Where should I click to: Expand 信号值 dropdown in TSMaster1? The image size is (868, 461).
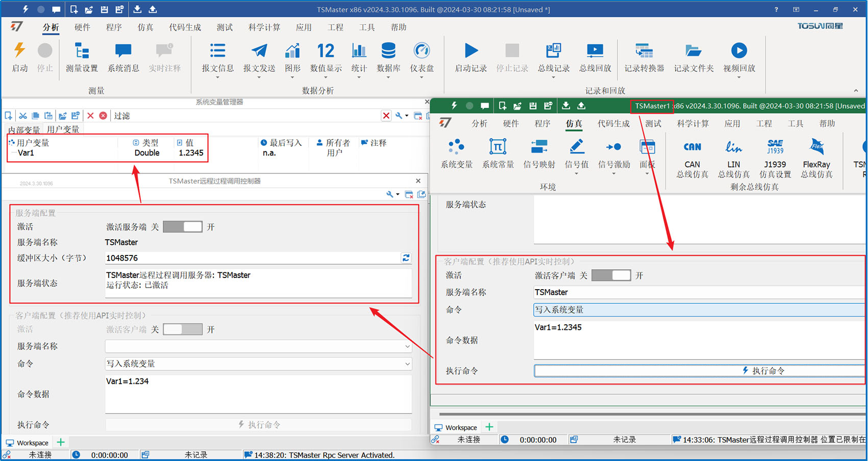tap(577, 174)
